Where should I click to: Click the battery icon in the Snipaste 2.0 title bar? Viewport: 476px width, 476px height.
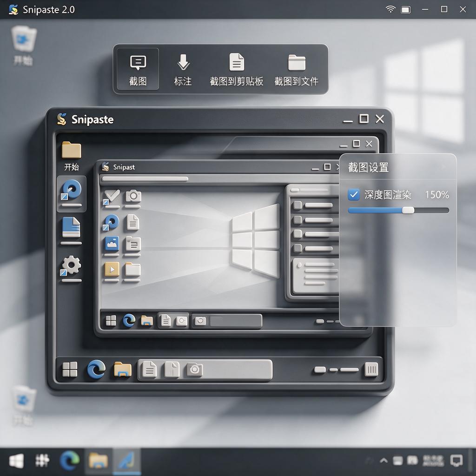pos(406,10)
